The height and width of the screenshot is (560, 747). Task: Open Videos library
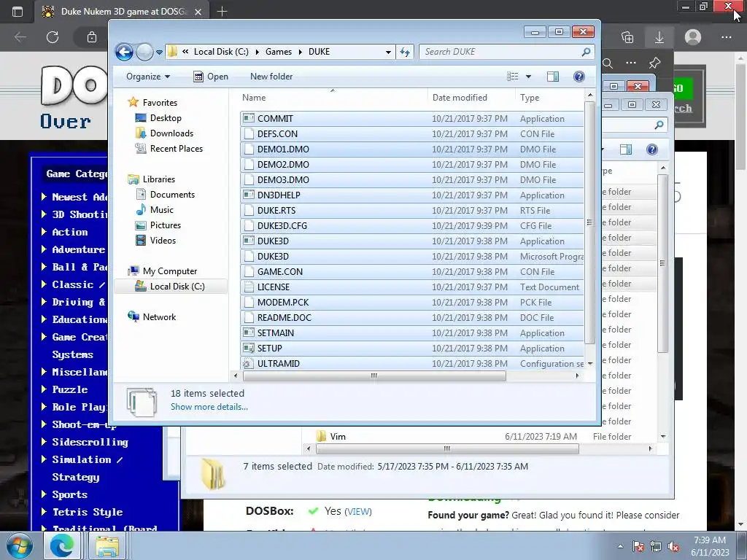pyautogui.click(x=163, y=241)
